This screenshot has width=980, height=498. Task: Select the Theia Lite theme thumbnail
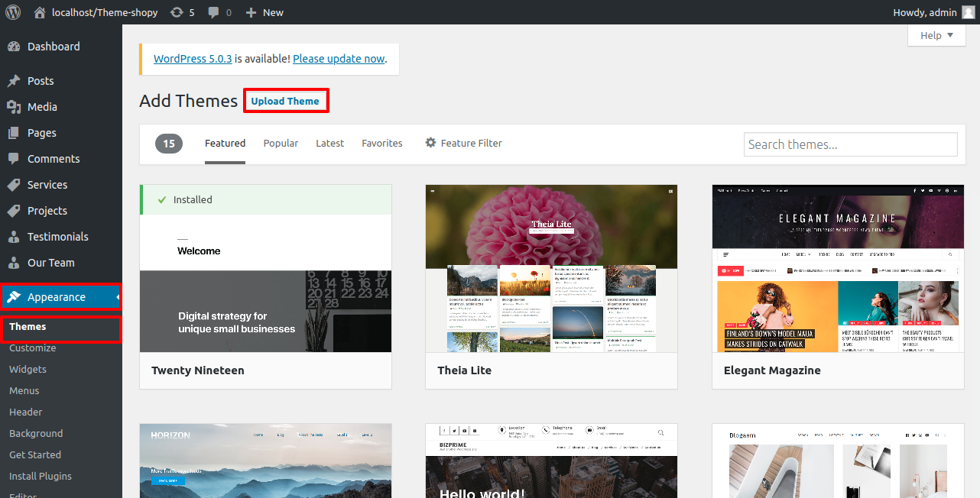[x=551, y=268]
